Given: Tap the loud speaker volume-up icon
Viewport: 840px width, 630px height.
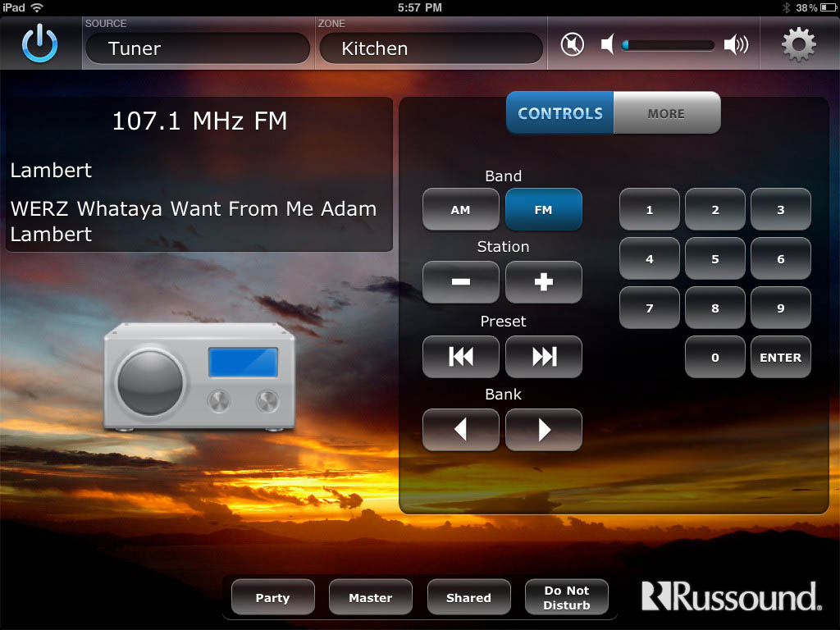Looking at the screenshot, I should (x=736, y=45).
